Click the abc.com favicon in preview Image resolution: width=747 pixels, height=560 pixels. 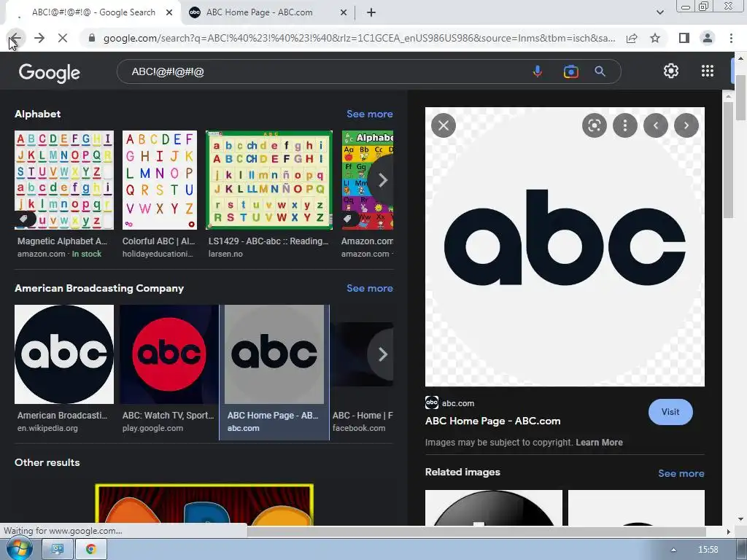click(432, 402)
